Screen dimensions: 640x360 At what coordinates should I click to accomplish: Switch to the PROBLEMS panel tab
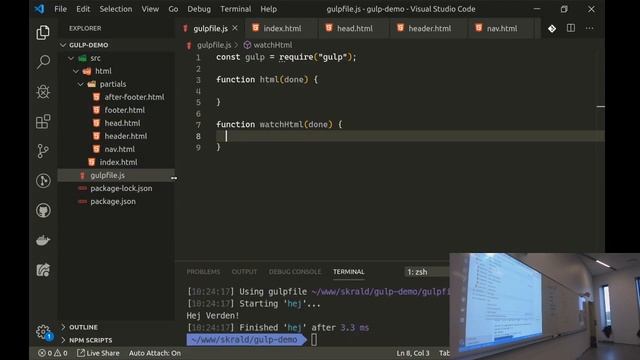tap(203, 272)
